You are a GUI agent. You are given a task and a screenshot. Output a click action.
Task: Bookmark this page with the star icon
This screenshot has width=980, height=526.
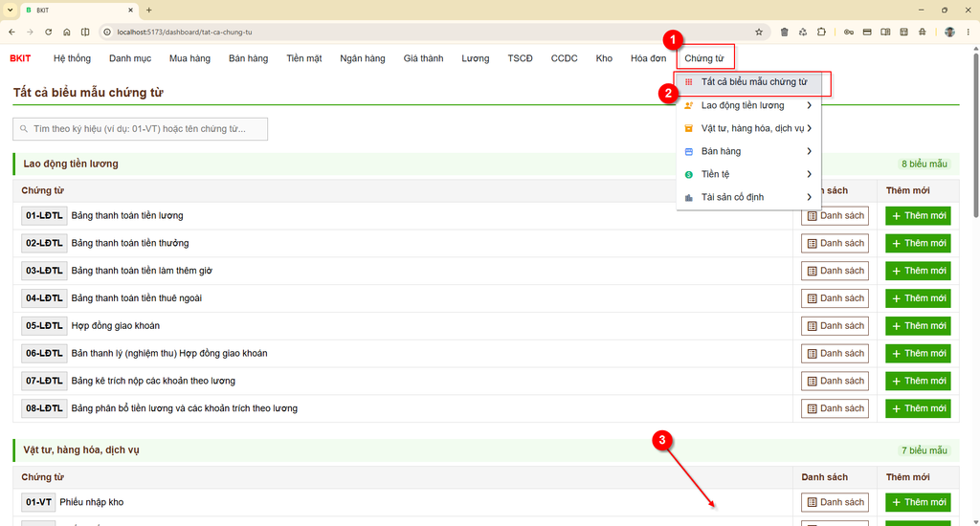coord(759,32)
